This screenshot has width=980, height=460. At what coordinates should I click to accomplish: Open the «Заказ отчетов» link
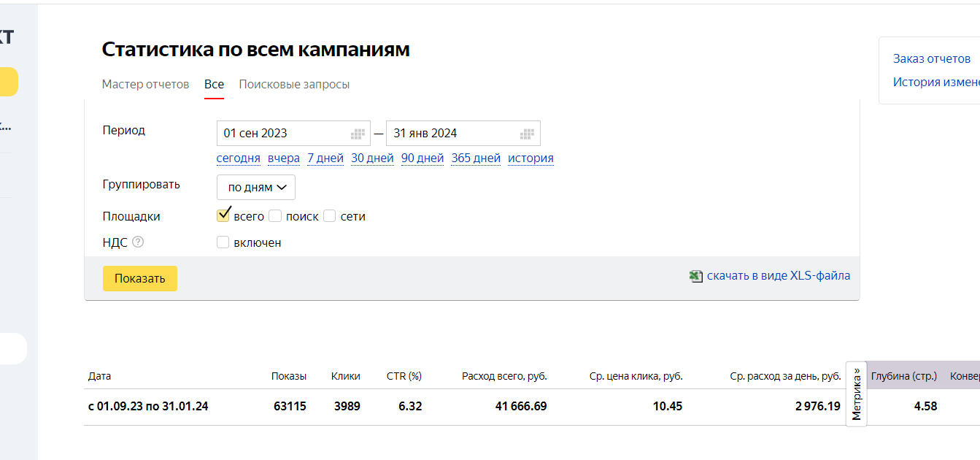click(x=932, y=58)
